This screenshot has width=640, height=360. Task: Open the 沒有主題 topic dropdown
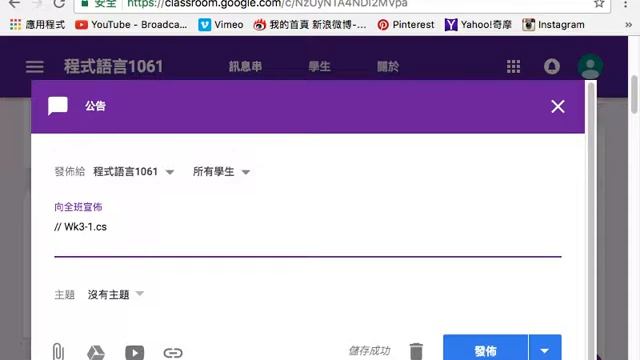point(116,294)
